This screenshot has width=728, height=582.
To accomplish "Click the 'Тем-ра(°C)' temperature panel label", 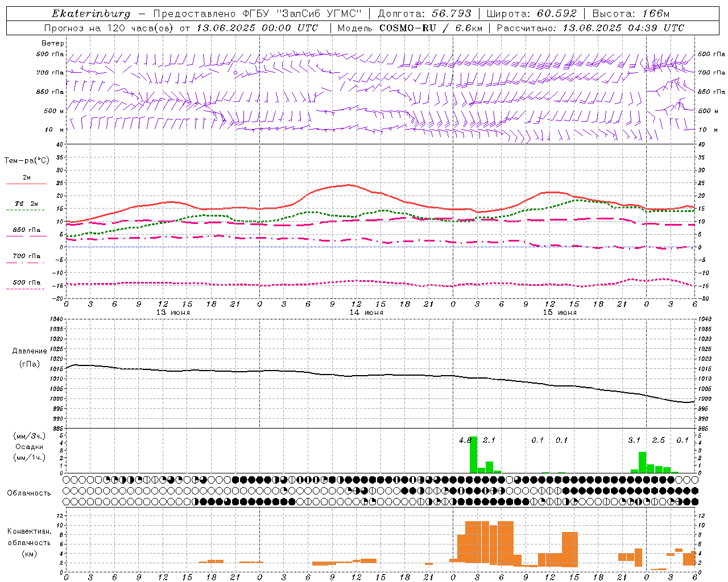I will (27, 161).
